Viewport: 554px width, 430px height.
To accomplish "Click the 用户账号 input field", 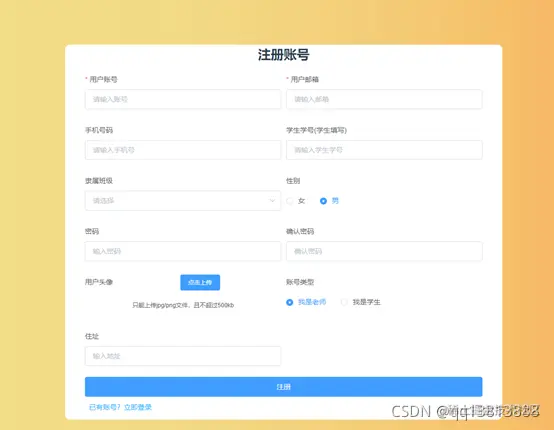I will pyautogui.click(x=183, y=99).
